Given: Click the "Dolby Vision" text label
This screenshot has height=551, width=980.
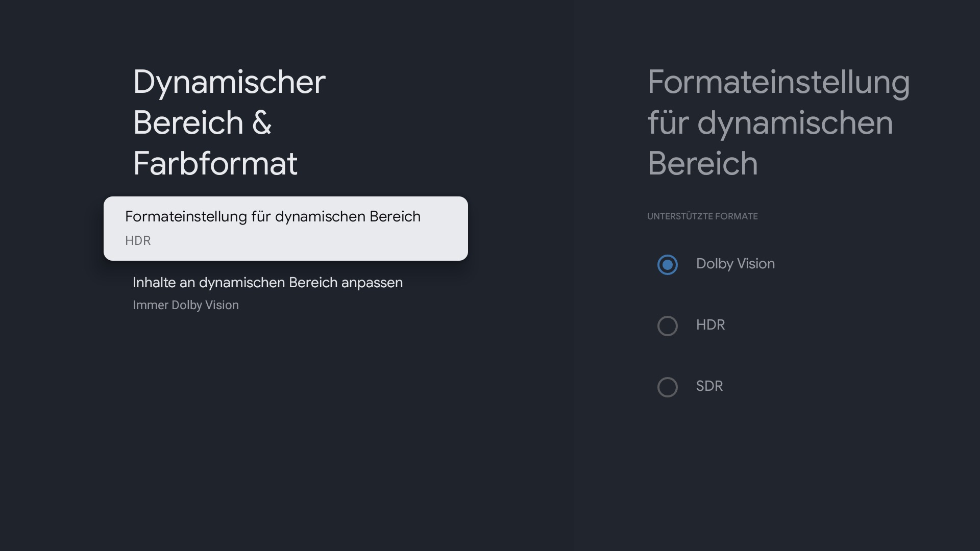Looking at the screenshot, I should click(735, 264).
